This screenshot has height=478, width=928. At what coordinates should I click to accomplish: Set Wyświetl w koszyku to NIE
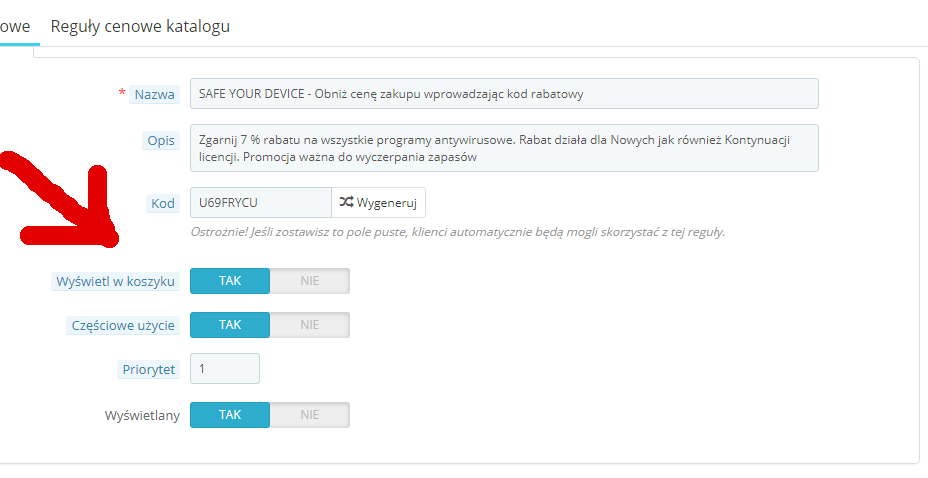coord(309,281)
